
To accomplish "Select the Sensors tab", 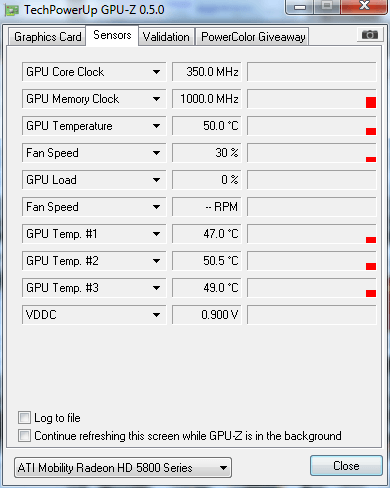I will click(112, 35).
